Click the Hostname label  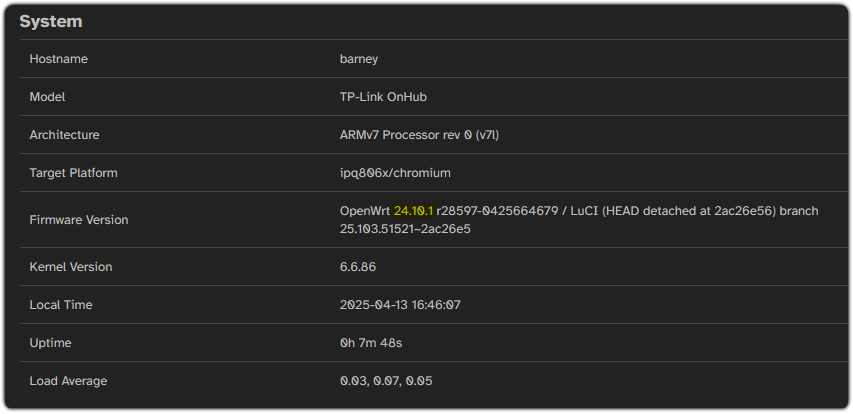(58, 59)
